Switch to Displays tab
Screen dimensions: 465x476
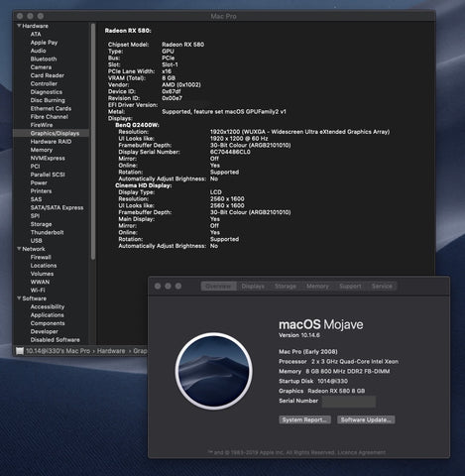(x=253, y=287)
